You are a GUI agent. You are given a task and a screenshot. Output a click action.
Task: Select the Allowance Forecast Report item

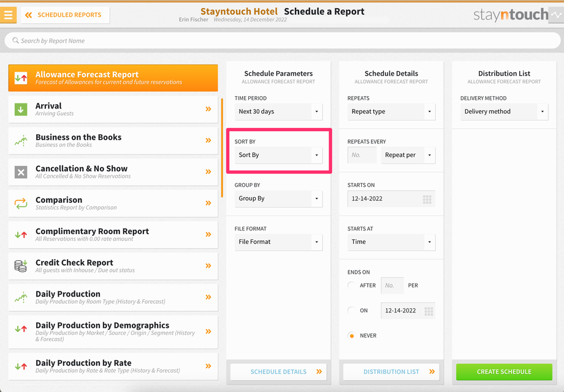(x=113, y=78)
